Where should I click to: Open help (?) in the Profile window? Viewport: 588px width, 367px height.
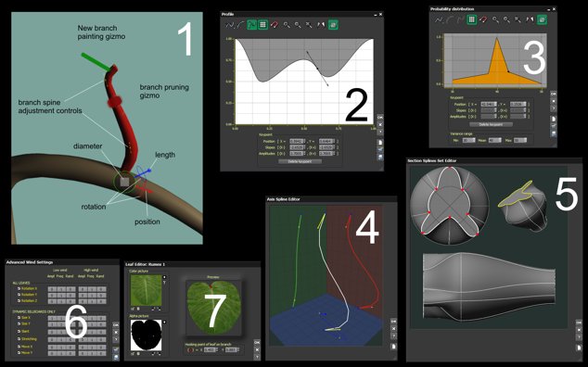(380, 132)
